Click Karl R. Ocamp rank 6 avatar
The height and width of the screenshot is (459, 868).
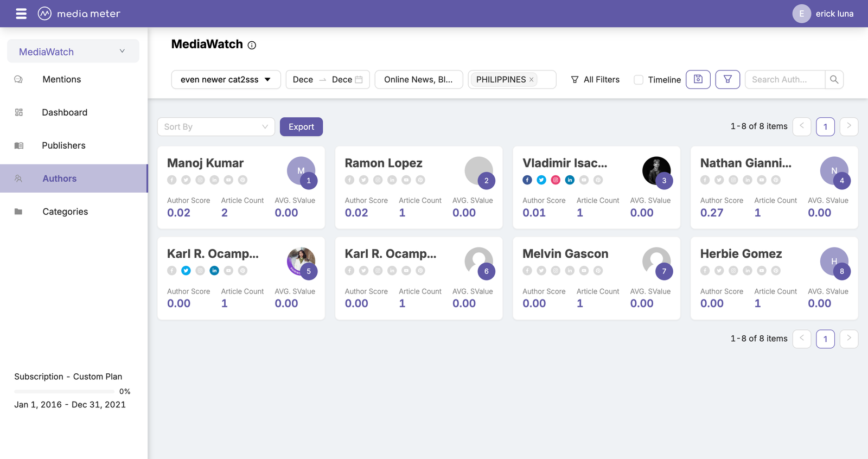coord(479,262)
